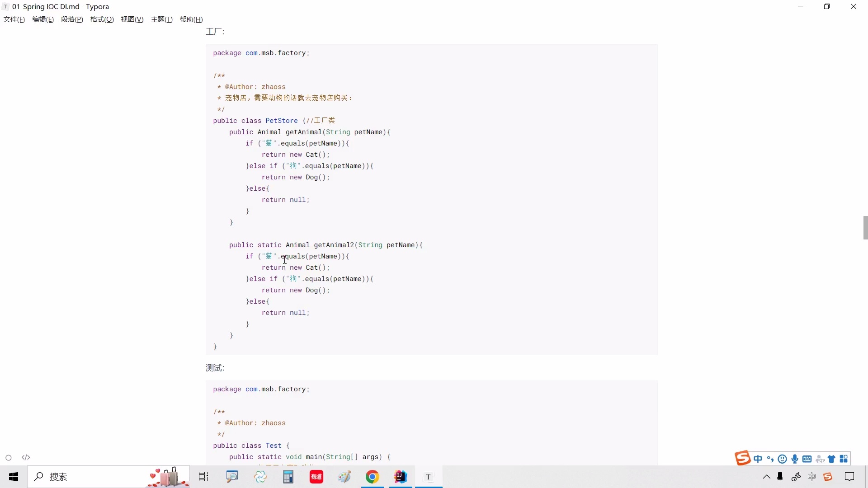Image resolution: width=868 pixels, height=488 pixels.
Task: Toggle Windows Ink workspace in system tray
Action: point(796,477)
